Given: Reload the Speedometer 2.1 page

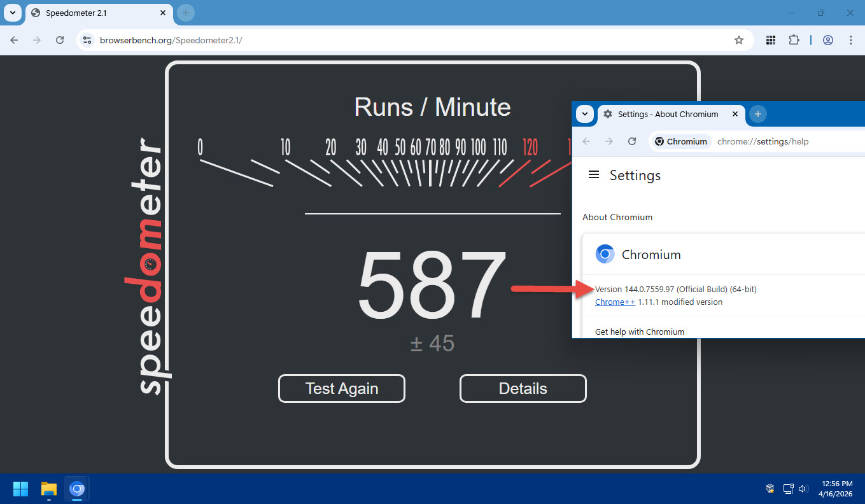Looking at the screenshot, I should 60,40.
